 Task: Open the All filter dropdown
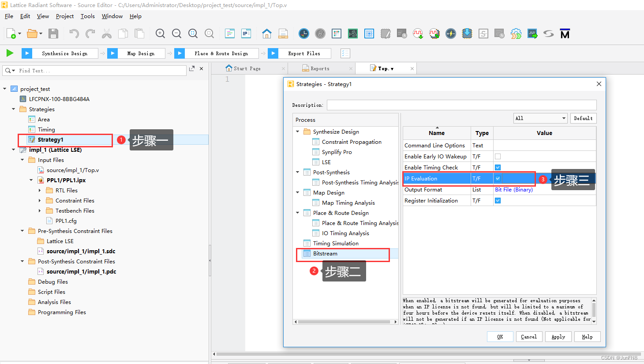[540, 118]
